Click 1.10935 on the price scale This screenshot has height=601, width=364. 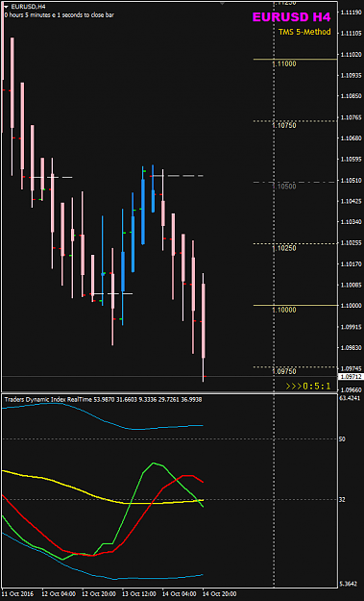click(351, 76)
